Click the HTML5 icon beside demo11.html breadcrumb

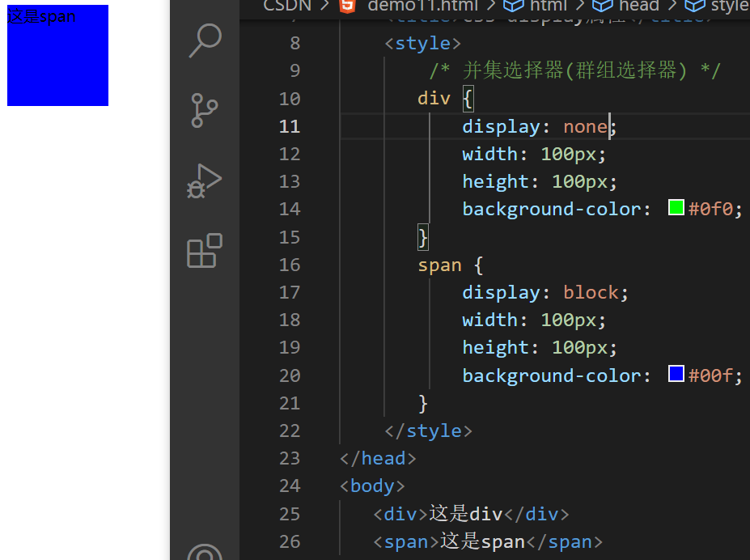tap(348, 6)
